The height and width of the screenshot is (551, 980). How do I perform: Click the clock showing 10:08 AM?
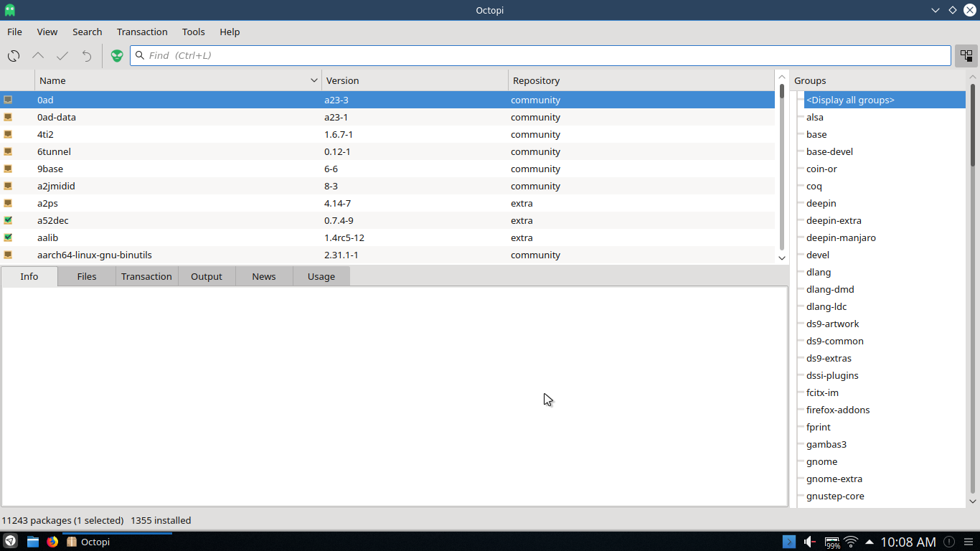pyautogui.click(x=908, y=542)
